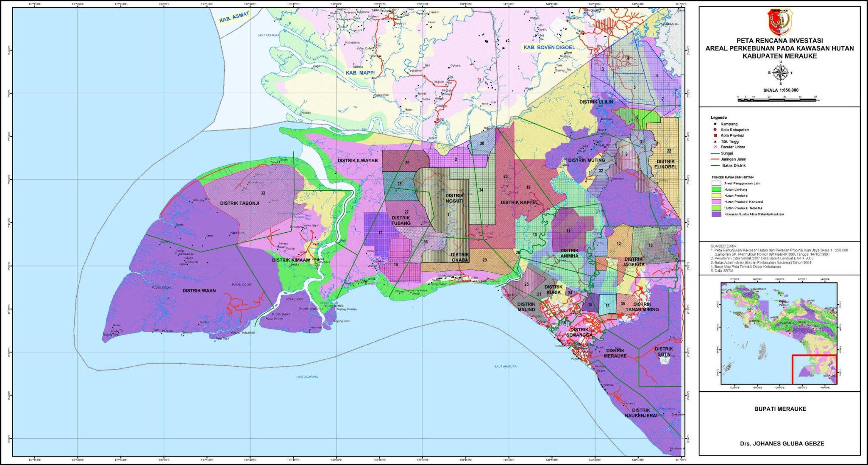Click the green Batas Distrik line symbol
Screen dimensions: 868x465
(715, 165)
